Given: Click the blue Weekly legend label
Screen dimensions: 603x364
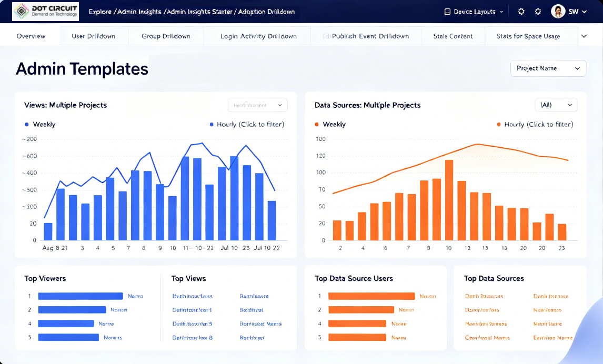Looking at the screenshot, I should point(44,124).
